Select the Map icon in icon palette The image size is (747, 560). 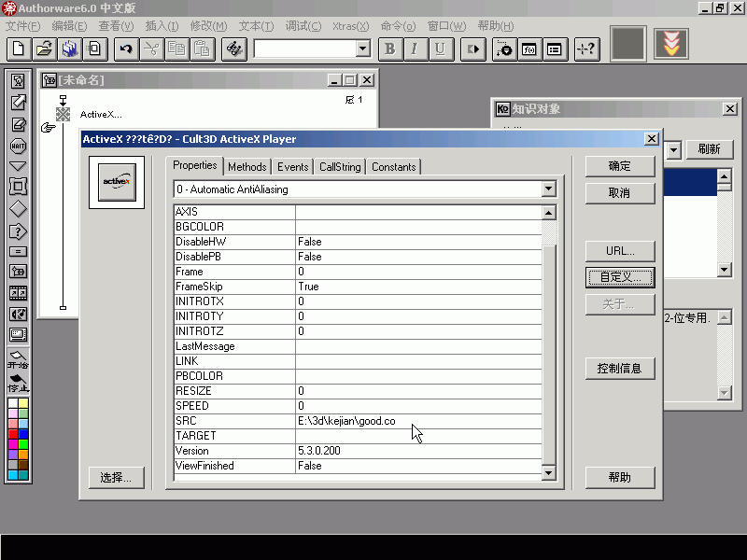coord(18,272)
